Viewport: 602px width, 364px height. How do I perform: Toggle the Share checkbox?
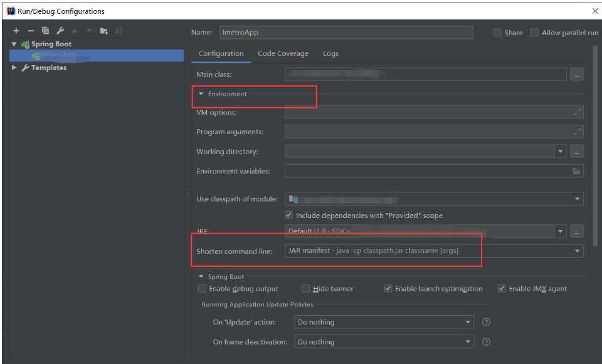point(497,33)
